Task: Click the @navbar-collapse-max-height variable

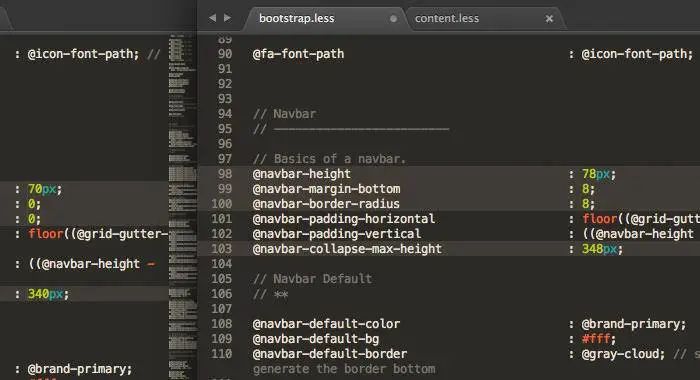Action: 347,249
